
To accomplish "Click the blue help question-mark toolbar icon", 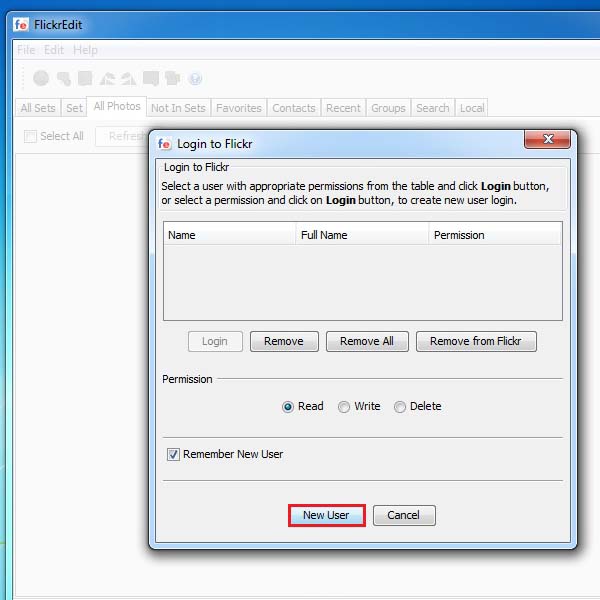I will coord(195,78).
